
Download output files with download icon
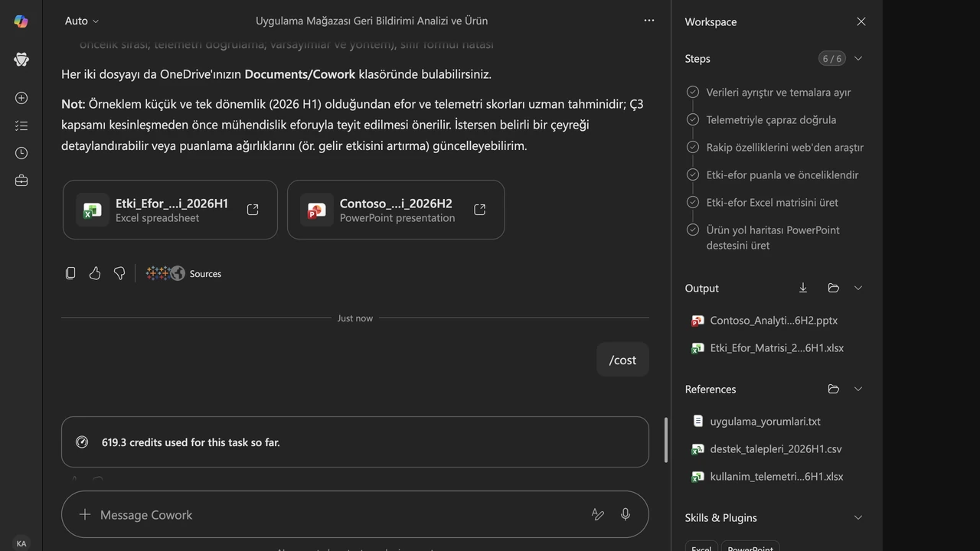[803, 288]
